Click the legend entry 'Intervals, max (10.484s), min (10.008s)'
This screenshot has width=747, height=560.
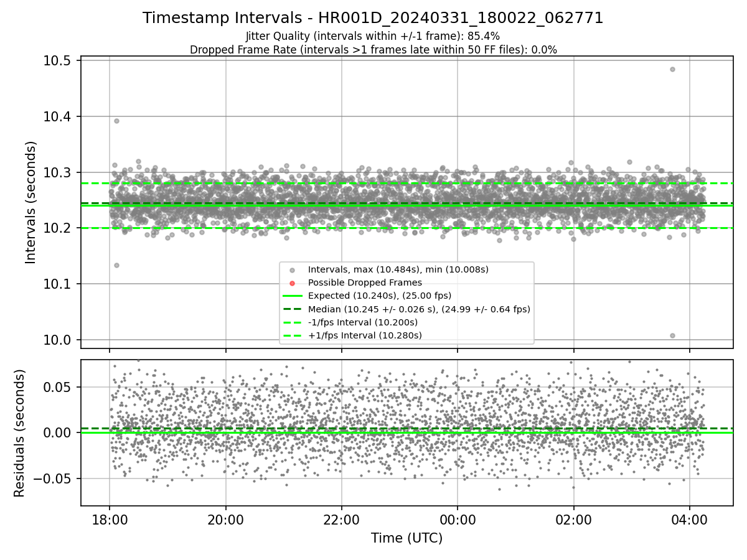pos(398,269)
